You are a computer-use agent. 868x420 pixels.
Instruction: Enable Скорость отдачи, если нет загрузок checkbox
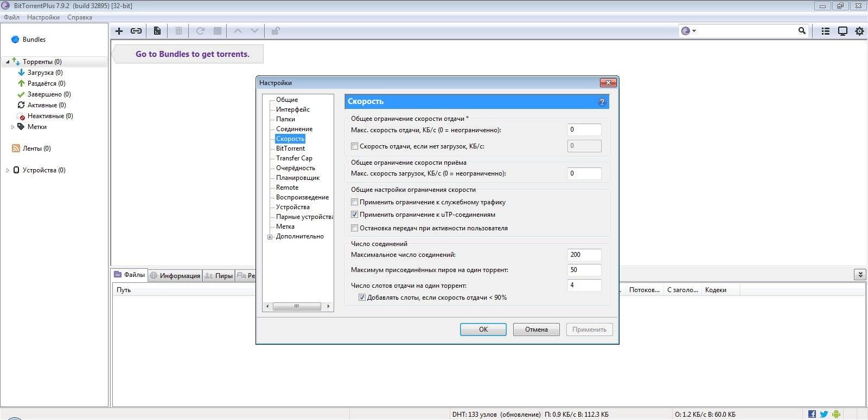(354, 146)
